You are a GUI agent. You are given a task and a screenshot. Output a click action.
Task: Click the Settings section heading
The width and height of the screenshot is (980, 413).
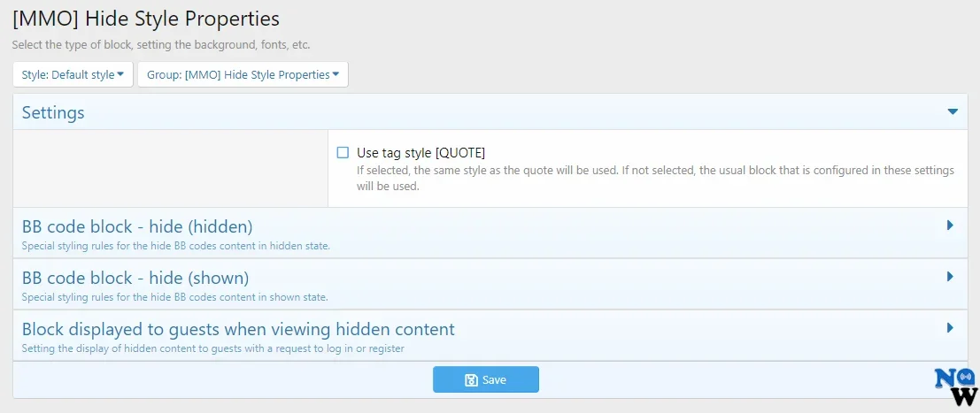(x=53, y=112)
